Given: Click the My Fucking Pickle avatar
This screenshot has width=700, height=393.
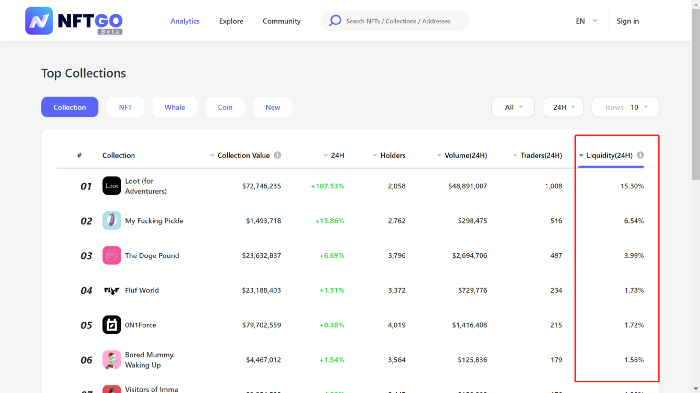Looking at the screenshot, I should pos(112,221).
